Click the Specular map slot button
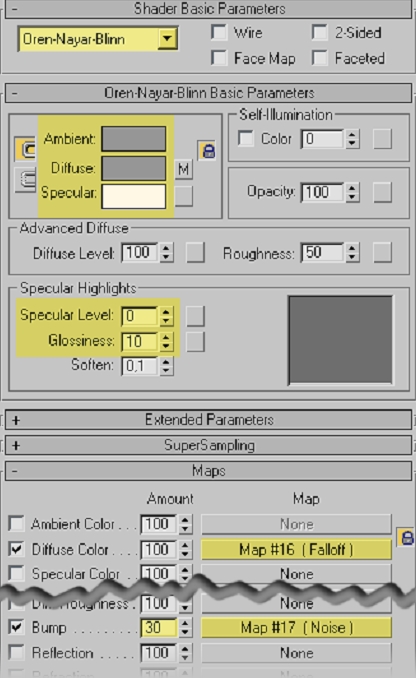Image resolution: width=416 pixels, height=678 pixels. [x=183, y=196]
